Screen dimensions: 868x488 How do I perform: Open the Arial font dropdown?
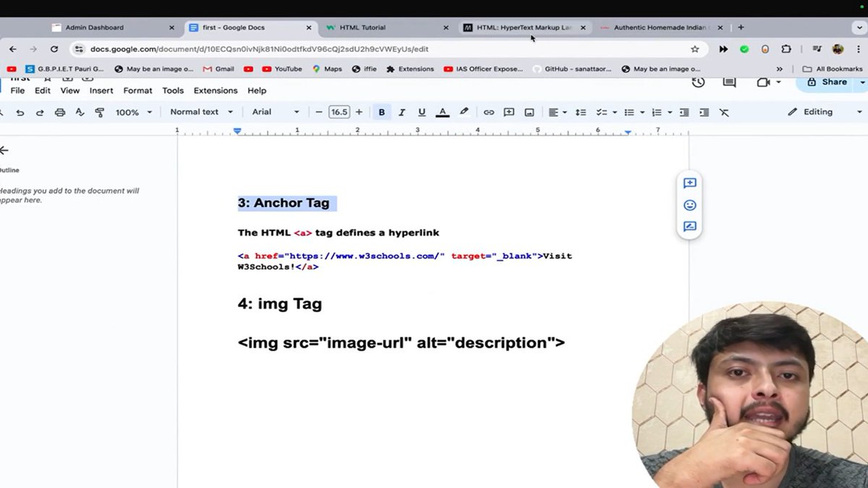tap(276, 112)
